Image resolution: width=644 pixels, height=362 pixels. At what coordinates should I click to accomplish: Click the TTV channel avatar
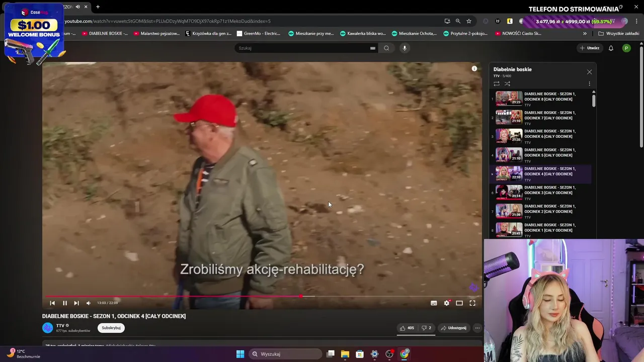[x=47, y=328]
